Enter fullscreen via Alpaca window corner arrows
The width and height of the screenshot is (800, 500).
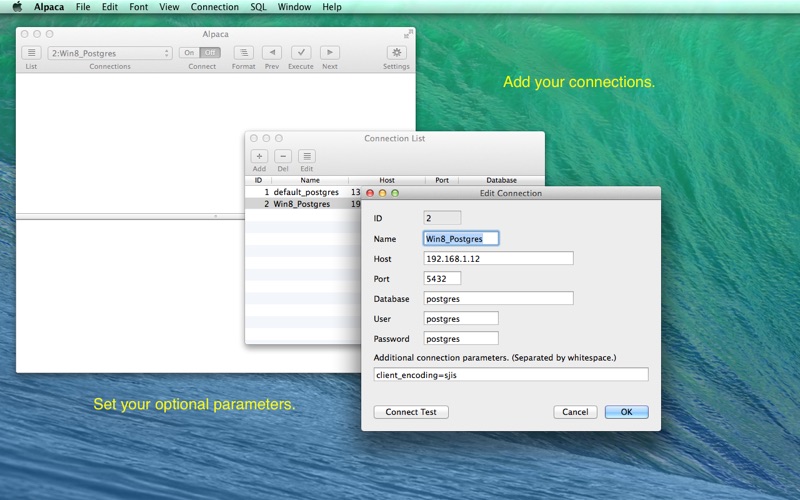pyautogui.click(x=408, y=34)
